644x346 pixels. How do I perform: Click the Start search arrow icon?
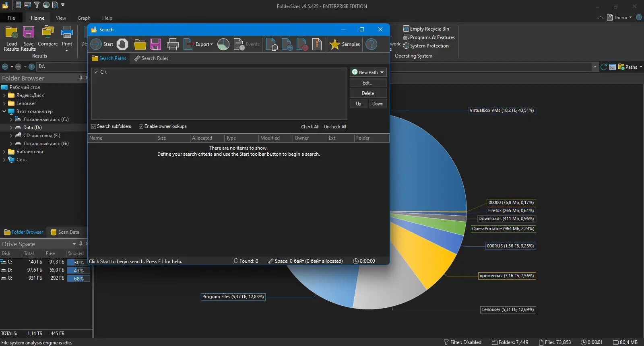[x=96, y=44]
